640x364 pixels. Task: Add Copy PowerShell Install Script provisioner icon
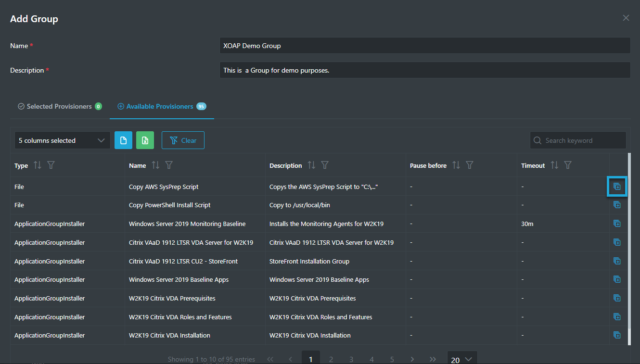pyautogui.click(x=617, y=205)
